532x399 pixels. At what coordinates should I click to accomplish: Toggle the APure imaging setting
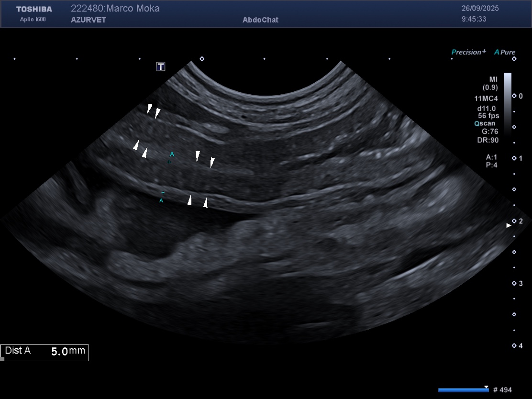click(x=505, y=52)
